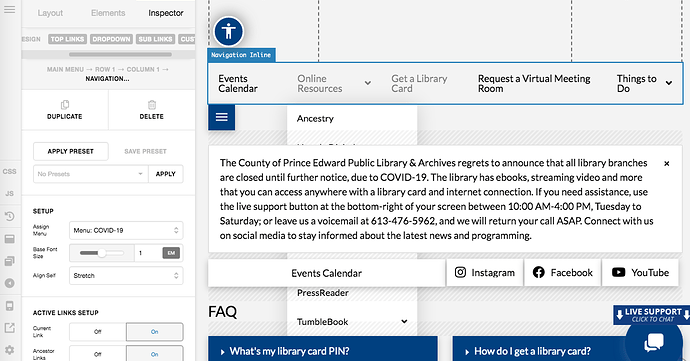Toggle the EM unit button

click(x=171, y=253)
